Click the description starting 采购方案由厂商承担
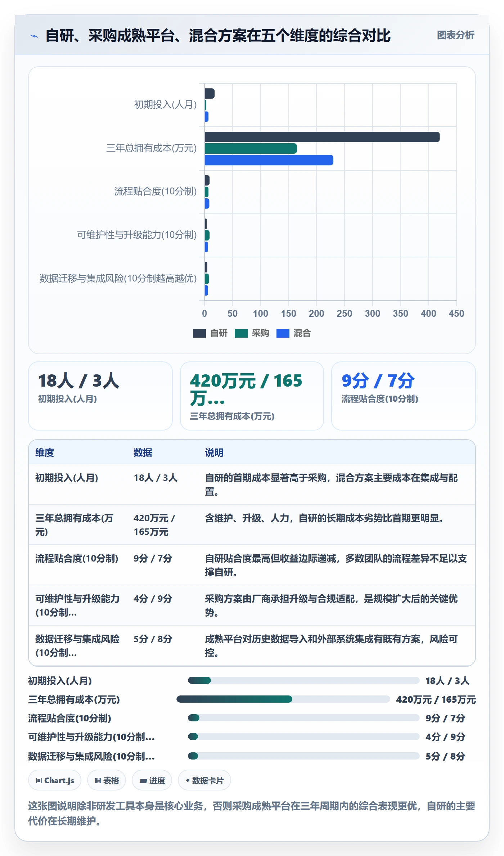The height and width of the screenshot is (856, 504). click(331, 605)
